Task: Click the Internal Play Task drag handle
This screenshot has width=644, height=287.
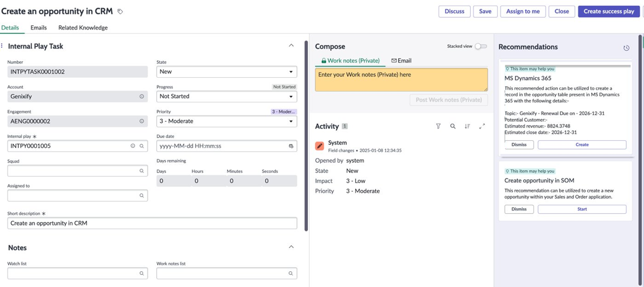Action: pyautogui.click(x=2, y=46)
